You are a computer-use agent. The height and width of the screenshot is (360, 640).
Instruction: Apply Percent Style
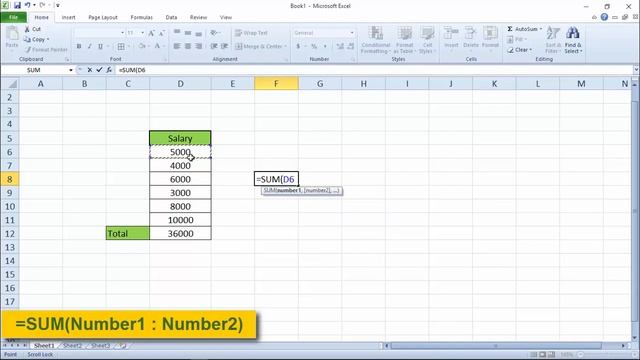(314, 47)
